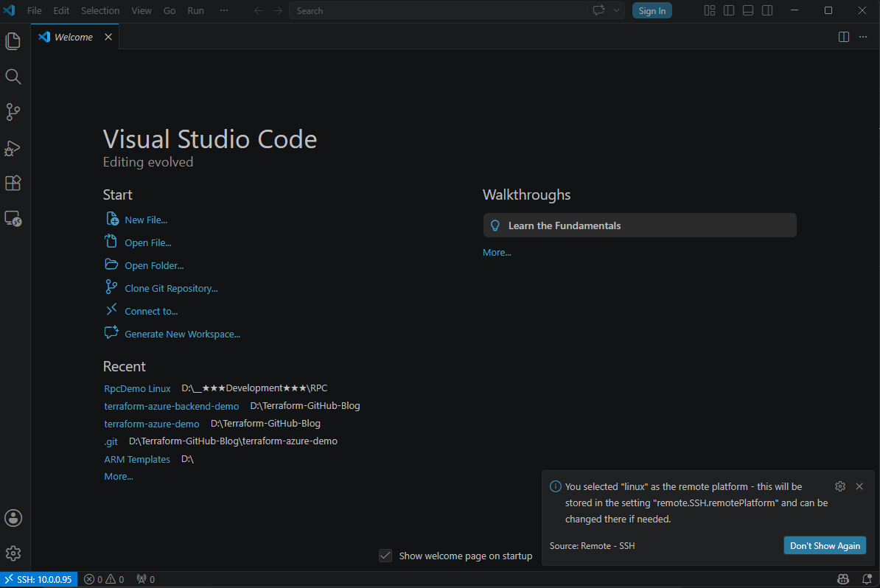Go forward with the right arrow
The height and width of the screenshot is (588, 880).
[278, 10]
